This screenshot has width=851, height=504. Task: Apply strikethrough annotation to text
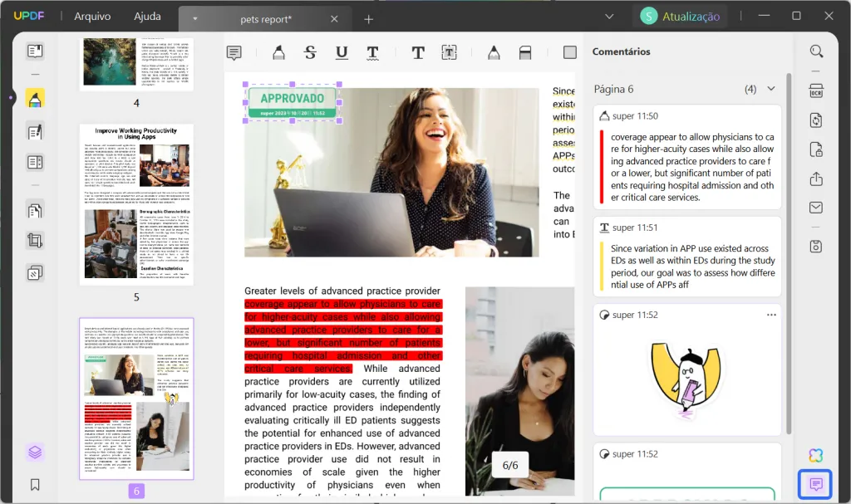[x=310, y=51]
